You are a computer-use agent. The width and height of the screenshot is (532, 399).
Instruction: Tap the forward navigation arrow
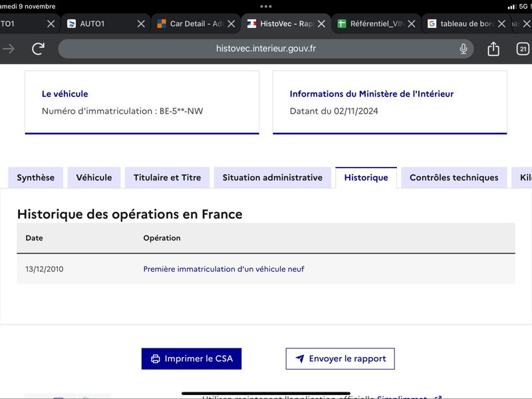[9, 49]
